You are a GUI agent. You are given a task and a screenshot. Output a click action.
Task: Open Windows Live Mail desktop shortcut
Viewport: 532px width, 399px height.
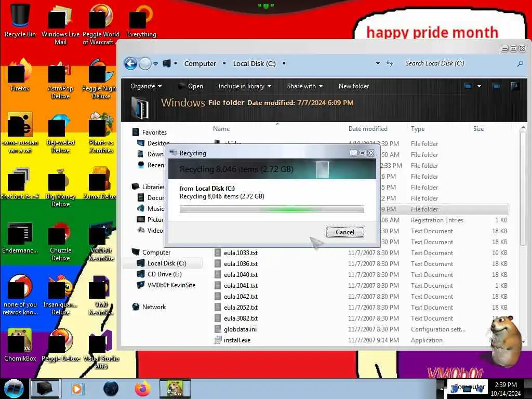(x=60, y=24)
